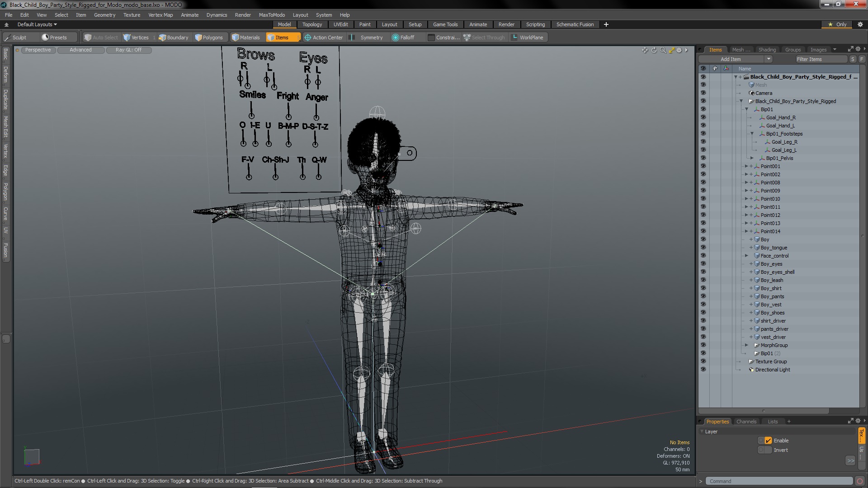The width and height of the screenshot is (868, 488).
Task: Open the Vertex Map menu
Action: tap(160, 15)
